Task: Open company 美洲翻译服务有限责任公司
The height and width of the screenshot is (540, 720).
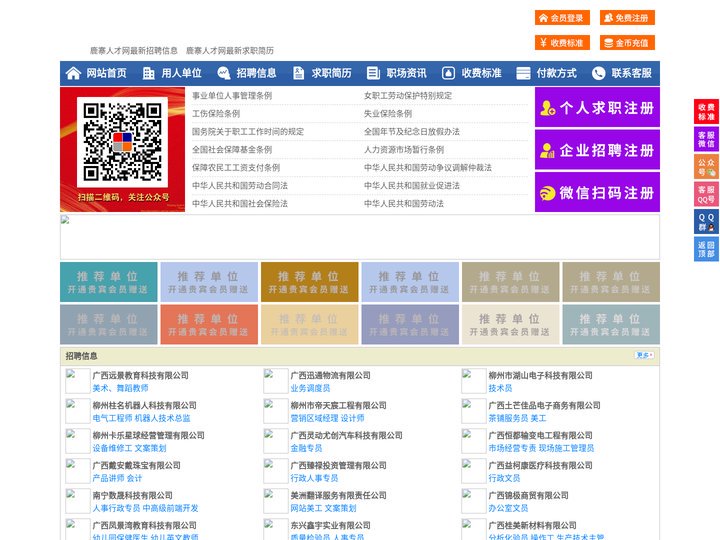Action: click(x=338, y=495)
